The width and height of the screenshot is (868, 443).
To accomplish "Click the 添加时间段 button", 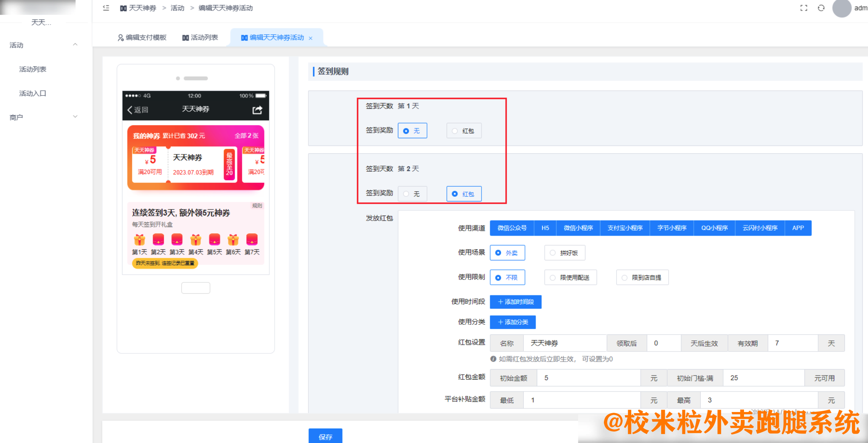I will (516, 302).
